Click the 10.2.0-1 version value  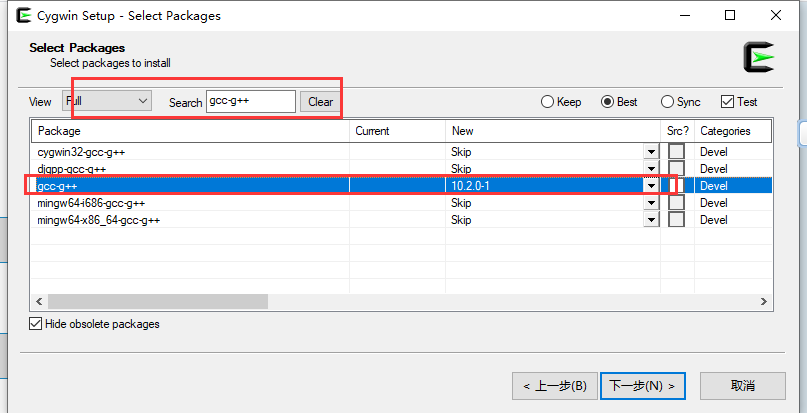470,186
